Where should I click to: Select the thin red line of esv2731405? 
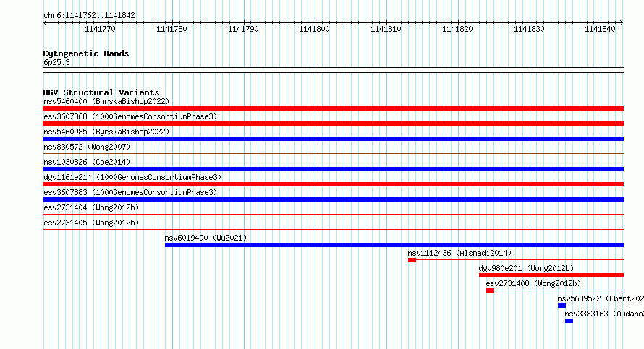pos(333,229)
